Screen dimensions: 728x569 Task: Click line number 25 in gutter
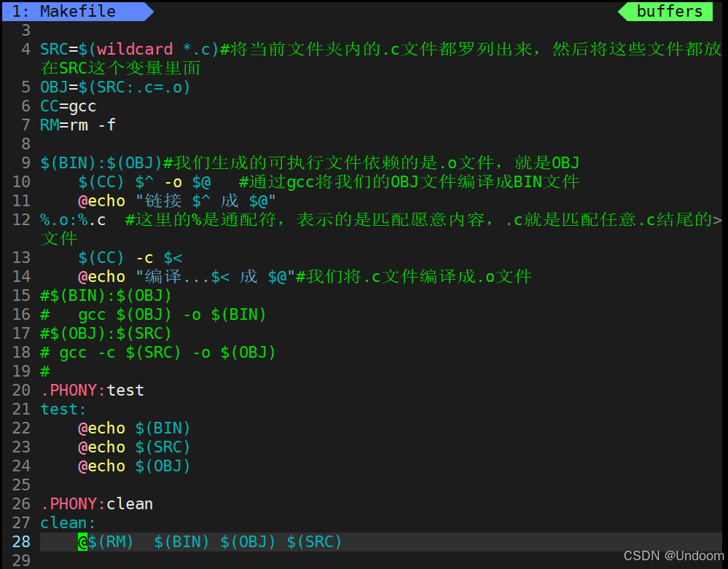[21, 485]
